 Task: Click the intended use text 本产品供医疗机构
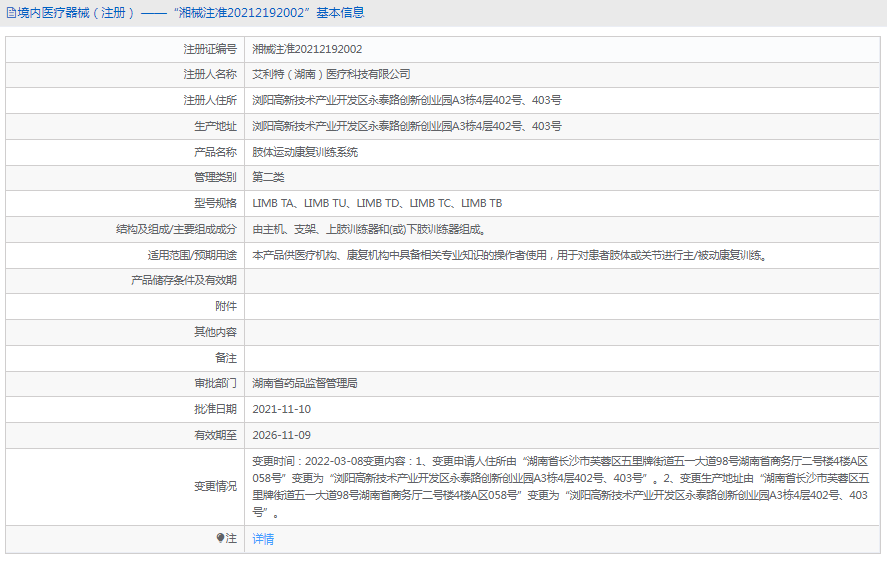[x=510, y=255]
